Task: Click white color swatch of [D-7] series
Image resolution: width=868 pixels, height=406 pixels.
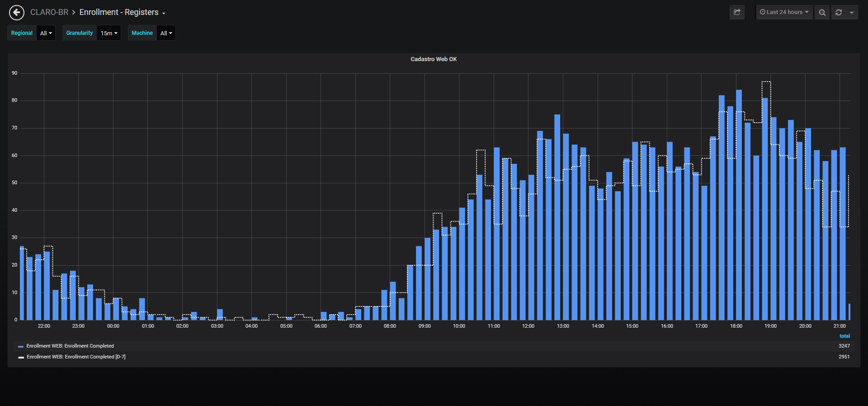Action: (21, 357)
